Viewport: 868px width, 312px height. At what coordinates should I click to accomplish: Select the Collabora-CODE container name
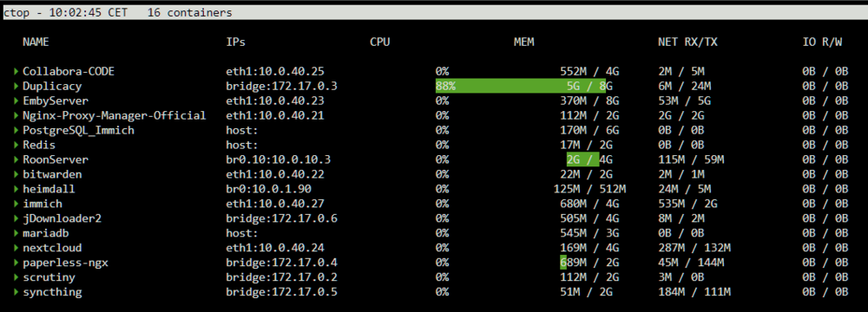(x=69, y=71)
